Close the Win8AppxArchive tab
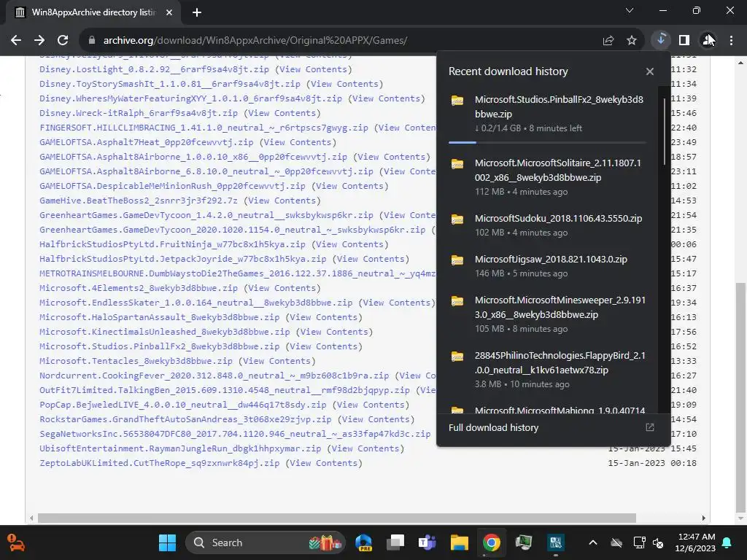 [x=169, y=12]
